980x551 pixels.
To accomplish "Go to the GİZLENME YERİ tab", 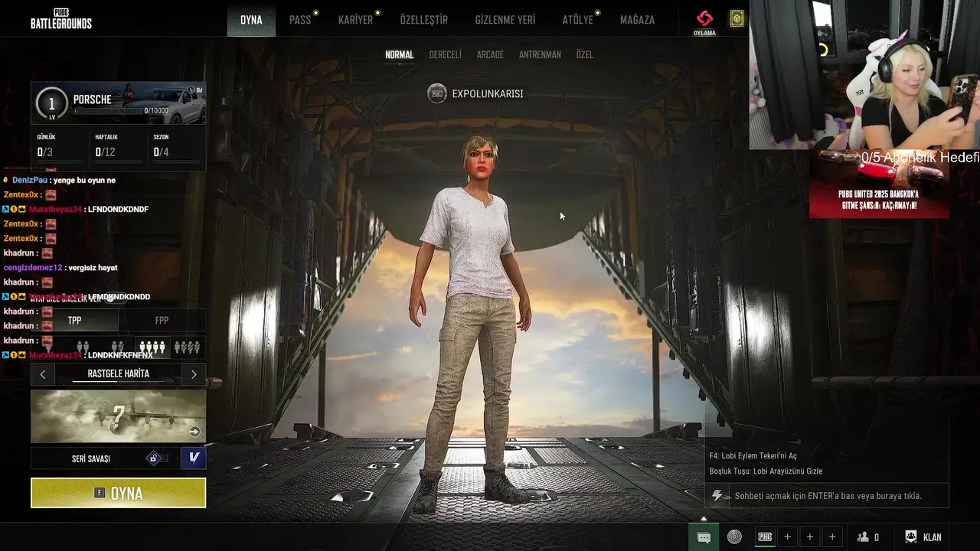I will click(505, 20).
